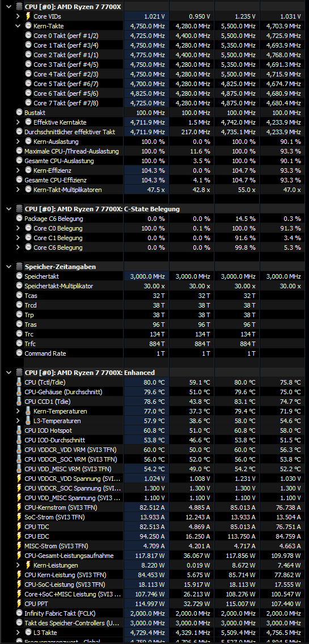The height and width of the screenshot is (644, 309).
Task: Click the thermometer icon of CPU VDDCR_SOC VRM
Action: click(19, 459)
